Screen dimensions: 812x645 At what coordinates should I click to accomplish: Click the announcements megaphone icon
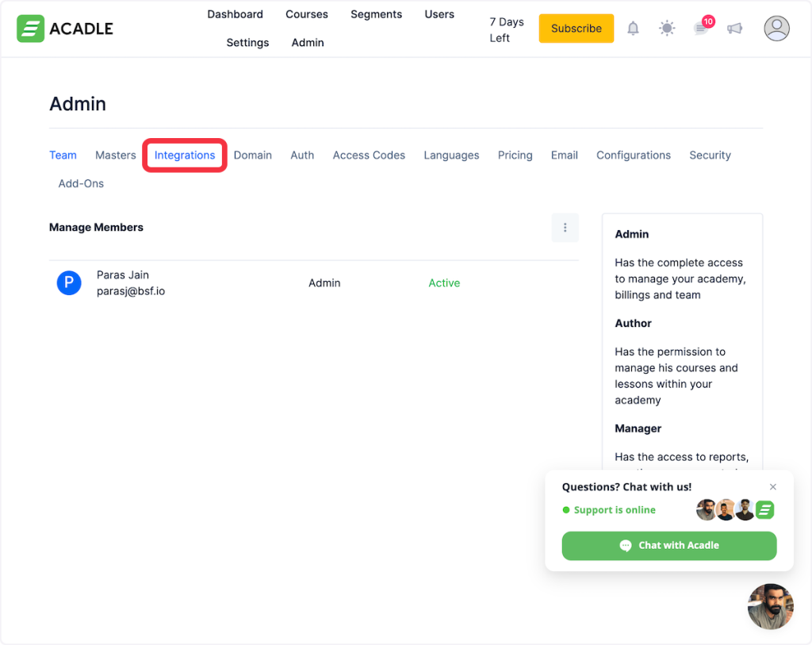(x=735, y=29)
